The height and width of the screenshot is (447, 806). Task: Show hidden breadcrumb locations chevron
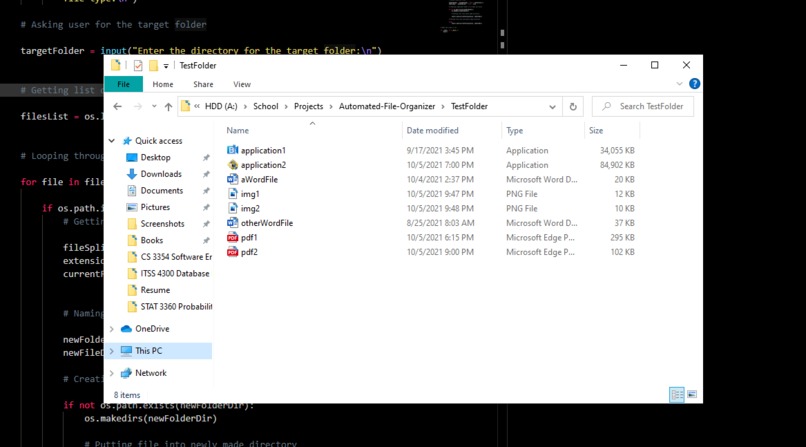pyautogui.click(x=197, y=106)
